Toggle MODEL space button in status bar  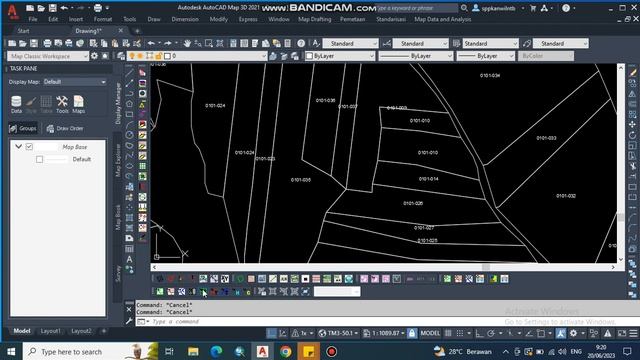tap(430, 333)
